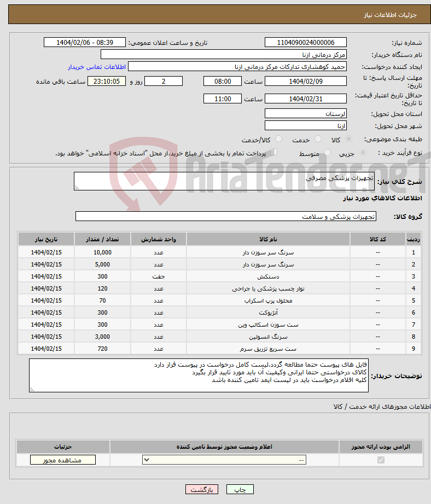Select the کالا radio button

click(x=348, y=139)
